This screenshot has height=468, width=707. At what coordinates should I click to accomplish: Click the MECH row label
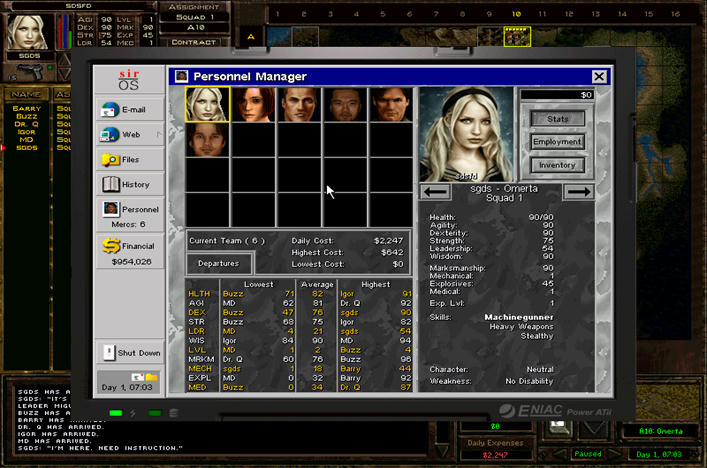[x=200, y=368]
